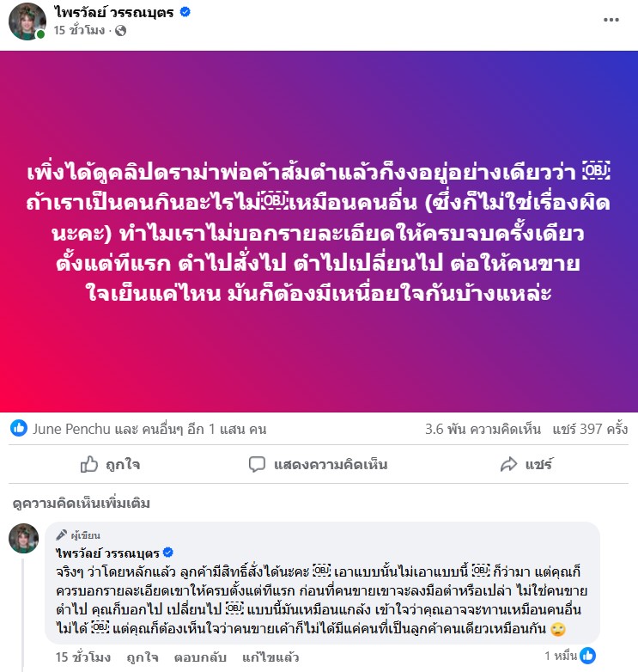Click the post's 15 ชั่วโมง timestamp
This screenshot has width=638, height=672.
(x=79, y=30)
